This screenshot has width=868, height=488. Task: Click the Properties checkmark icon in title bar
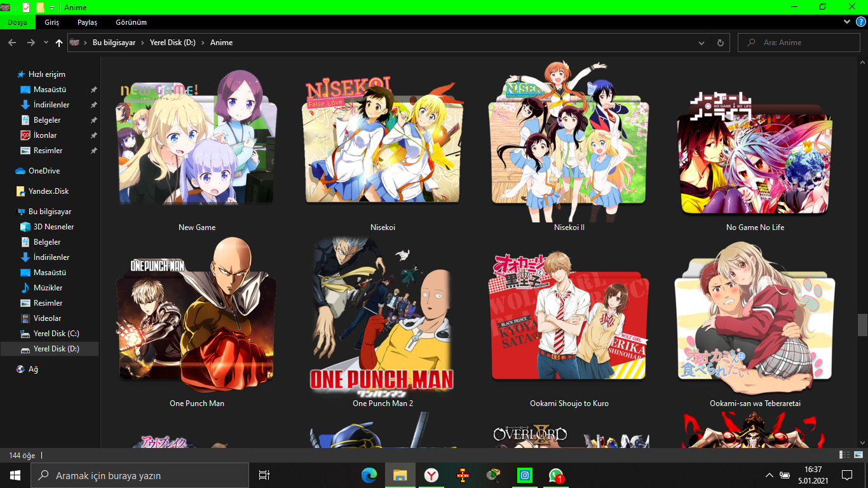(x=26, y=7)
